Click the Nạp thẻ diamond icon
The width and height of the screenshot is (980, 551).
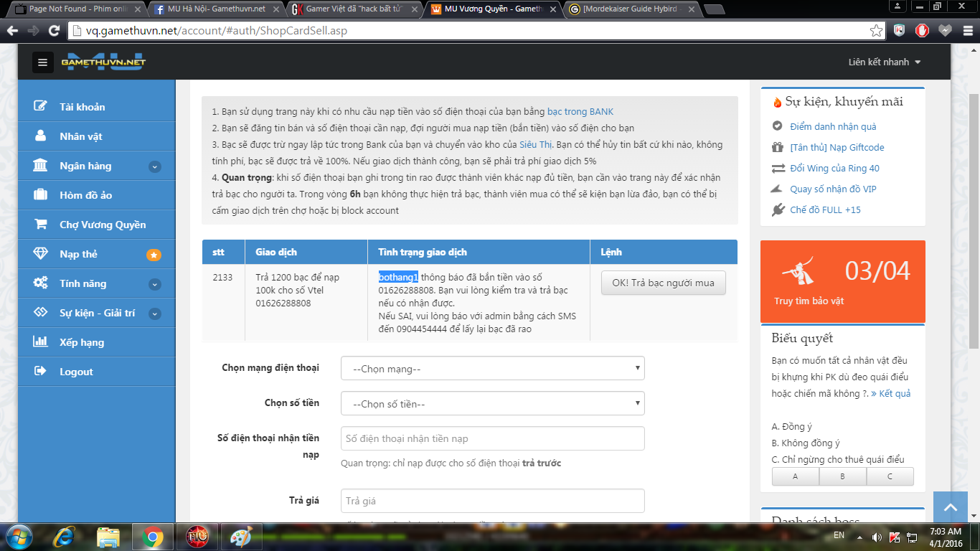point(41,254)
